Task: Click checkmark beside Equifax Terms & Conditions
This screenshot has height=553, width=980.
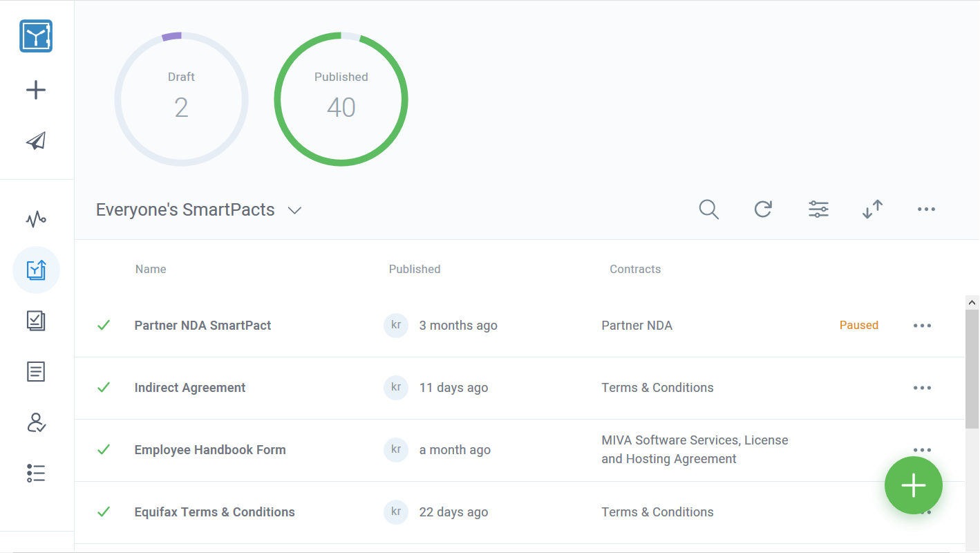Action: click(x=104, y=512)
